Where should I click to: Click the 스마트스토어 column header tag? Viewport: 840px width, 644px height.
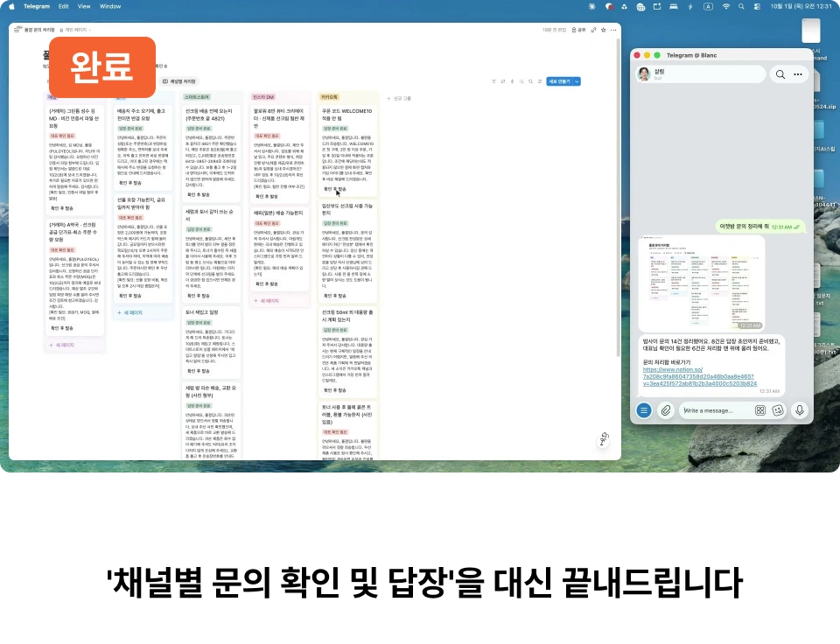pos(197,97)
